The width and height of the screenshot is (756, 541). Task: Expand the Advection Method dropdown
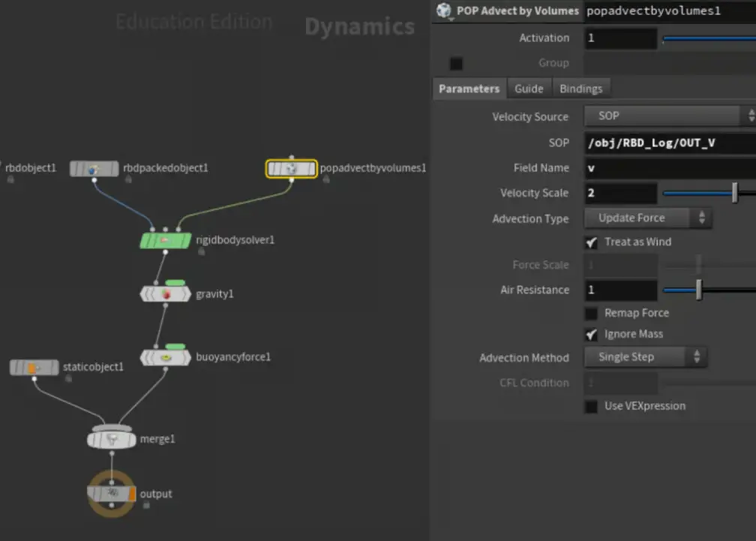coord(645,357)
